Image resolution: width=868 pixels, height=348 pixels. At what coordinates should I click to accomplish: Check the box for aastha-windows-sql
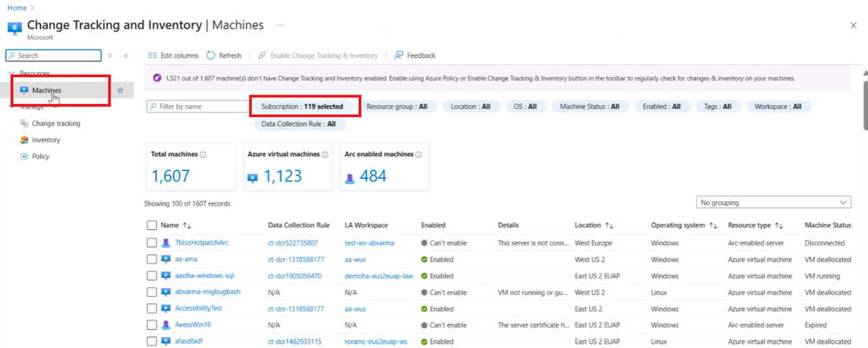pos(152,275)
